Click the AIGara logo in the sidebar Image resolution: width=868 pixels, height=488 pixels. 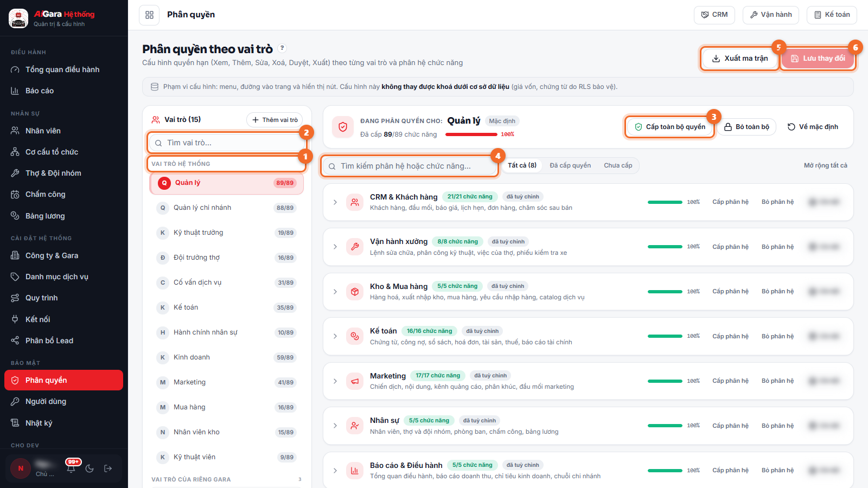18,18
